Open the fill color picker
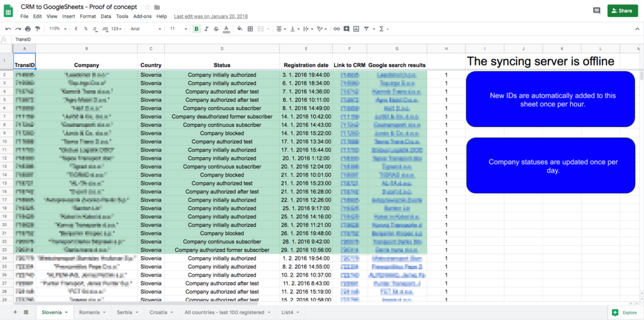The image size is (644, 320). point(240,28)
